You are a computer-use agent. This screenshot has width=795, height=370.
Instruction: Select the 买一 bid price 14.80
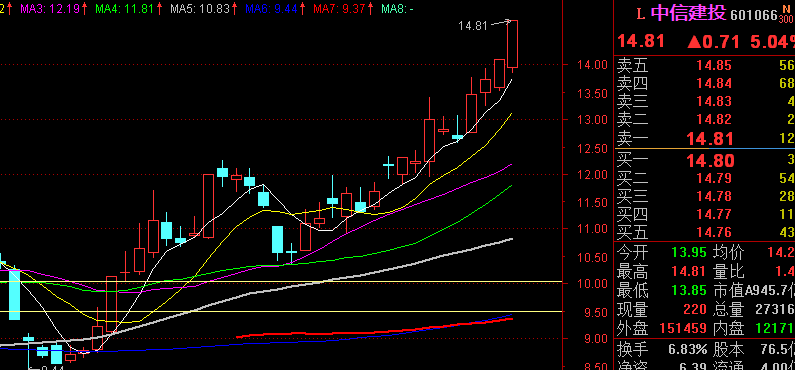[x=710, y=161]
